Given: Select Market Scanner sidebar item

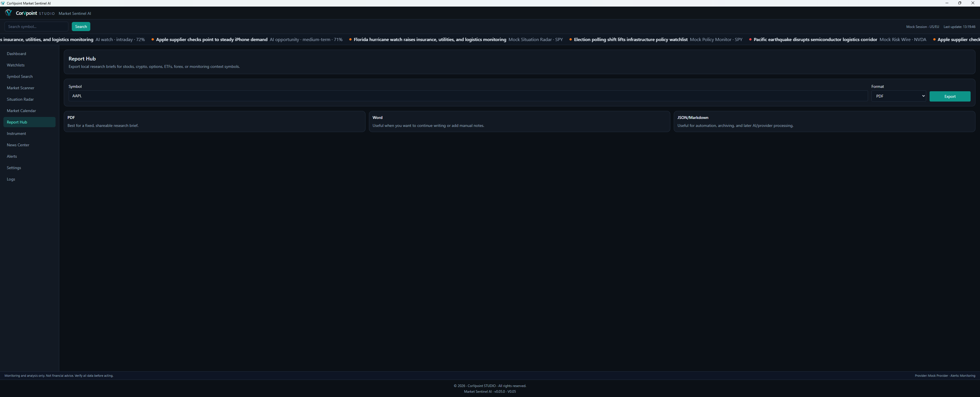Looking at the screenshot, I should pyautogui.click(x=29, y=88).
